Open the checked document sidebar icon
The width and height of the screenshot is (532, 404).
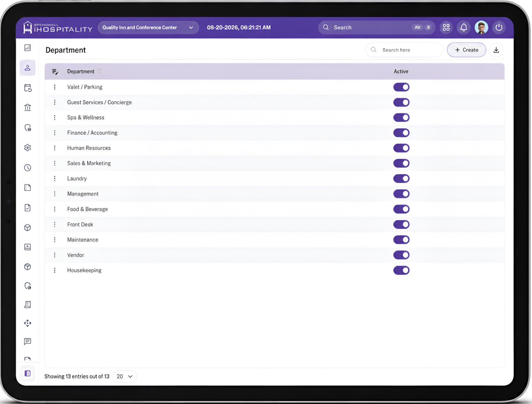pos(28,208)
